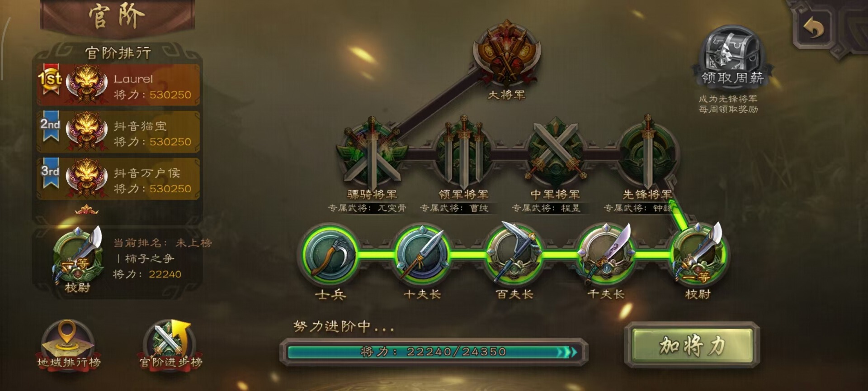Screen dimensions: 868x391
Task: Select second place player 抖音猫宝
Action: [118, 132]
